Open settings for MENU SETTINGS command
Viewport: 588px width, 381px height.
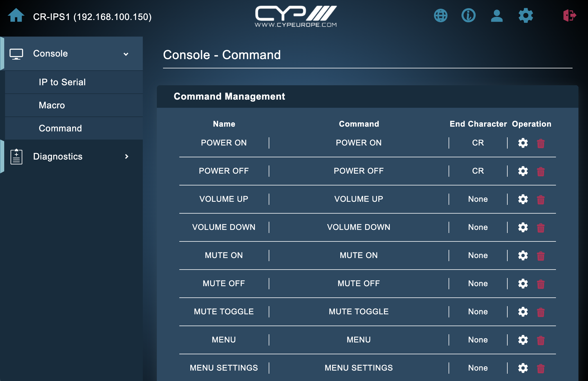(523, 368)
